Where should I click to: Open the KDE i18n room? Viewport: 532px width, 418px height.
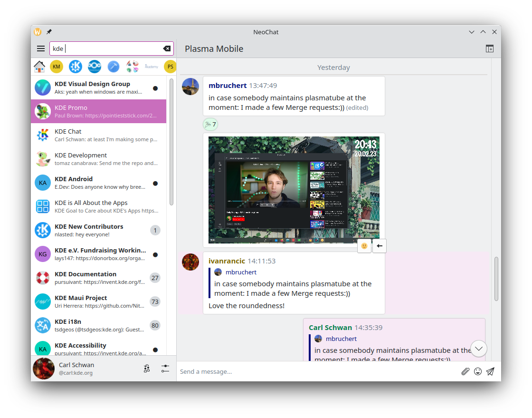[99, 325]
